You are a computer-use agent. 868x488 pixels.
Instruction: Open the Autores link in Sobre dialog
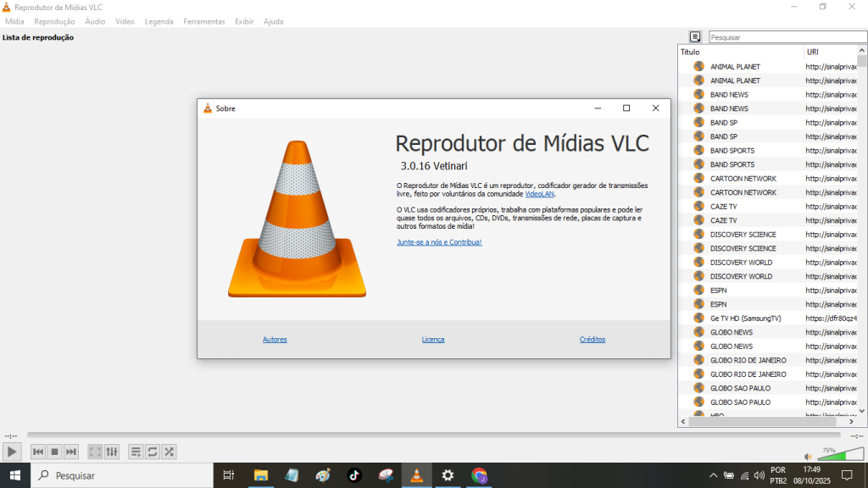(275, 340)
